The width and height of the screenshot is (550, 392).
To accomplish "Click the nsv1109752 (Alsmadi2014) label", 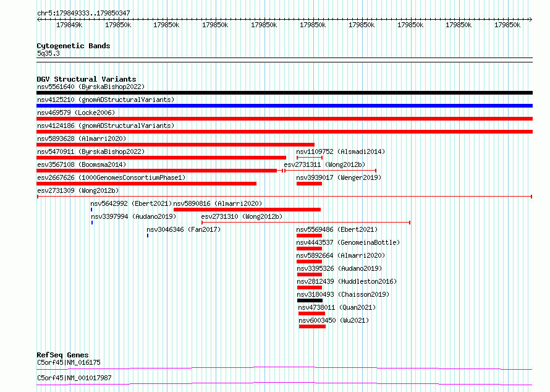I will [341, 151].
